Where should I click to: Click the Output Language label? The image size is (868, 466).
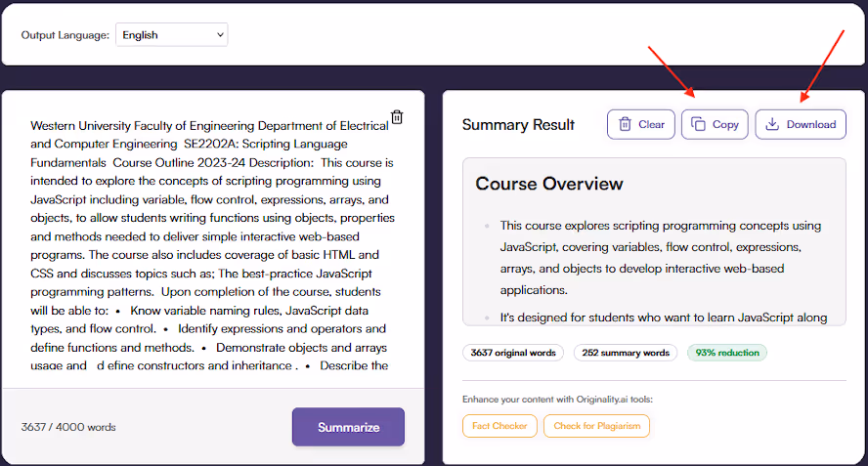tap(65, 35)
